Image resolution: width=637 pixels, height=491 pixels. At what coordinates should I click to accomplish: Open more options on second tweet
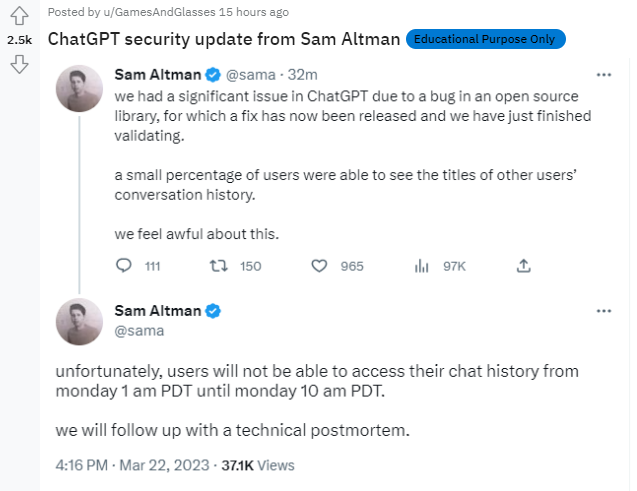603,311
